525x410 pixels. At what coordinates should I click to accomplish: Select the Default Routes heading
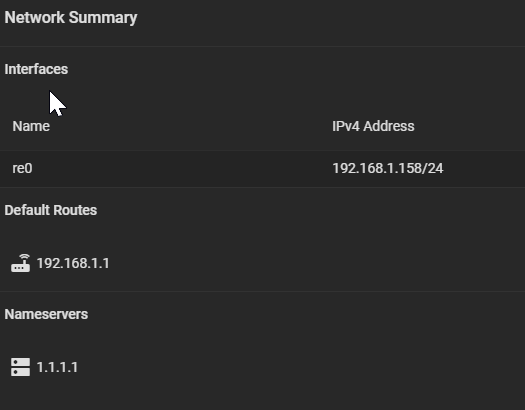pyautogui.click(x=51, y=210)
